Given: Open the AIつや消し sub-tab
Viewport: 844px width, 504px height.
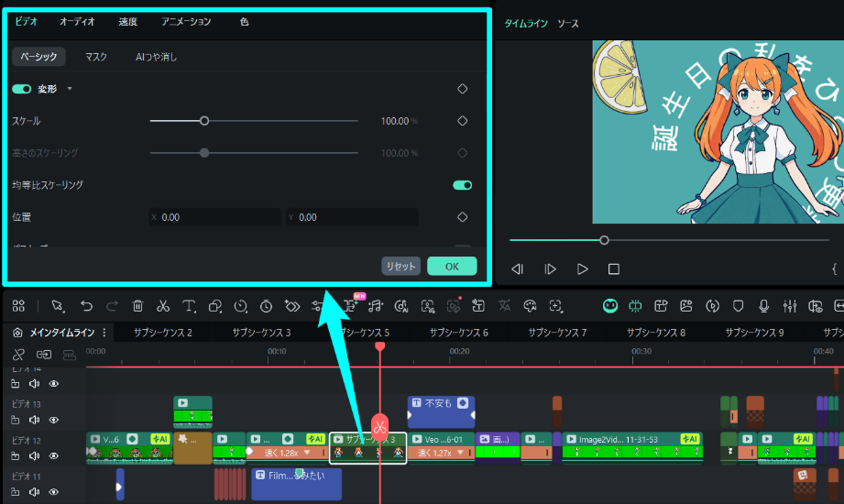Looking at the screenshot, I should click(156, 57).
